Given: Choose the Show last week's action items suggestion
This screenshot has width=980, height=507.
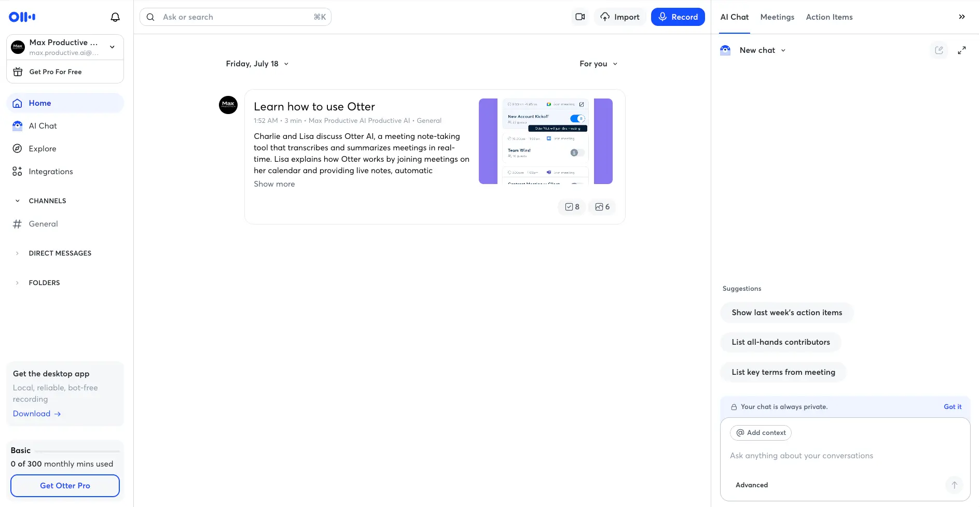Looking at the screenshot, I should click(787, 313).
